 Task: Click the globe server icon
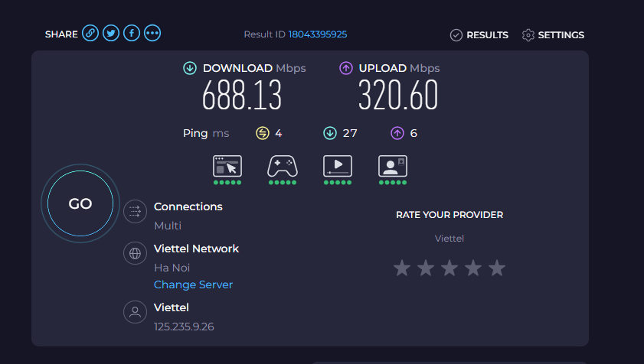click(x=135, y=253)
